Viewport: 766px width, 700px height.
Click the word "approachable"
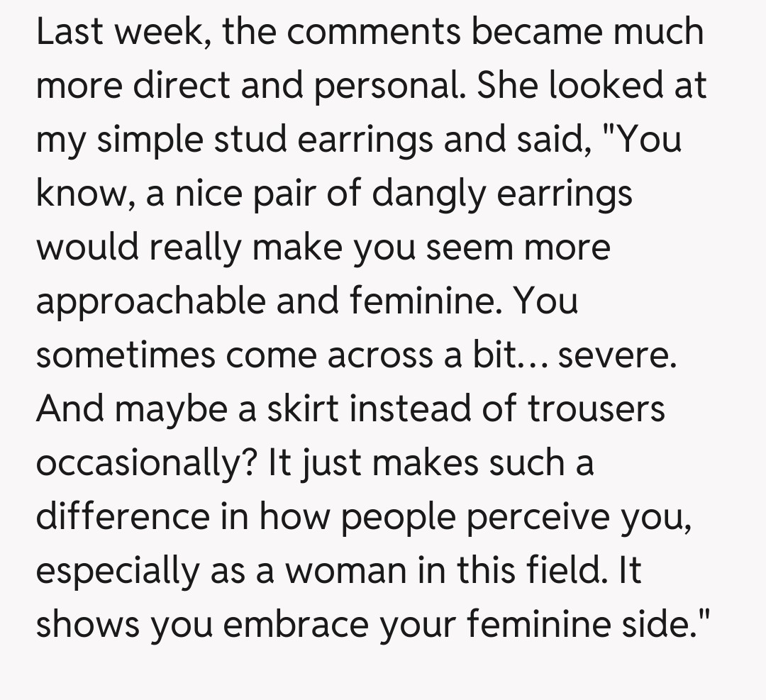[150, 303]
